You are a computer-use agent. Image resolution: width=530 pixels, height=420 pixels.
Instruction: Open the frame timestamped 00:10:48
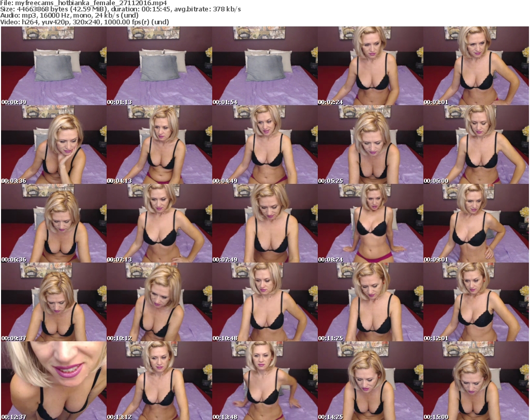coord(264,302)
